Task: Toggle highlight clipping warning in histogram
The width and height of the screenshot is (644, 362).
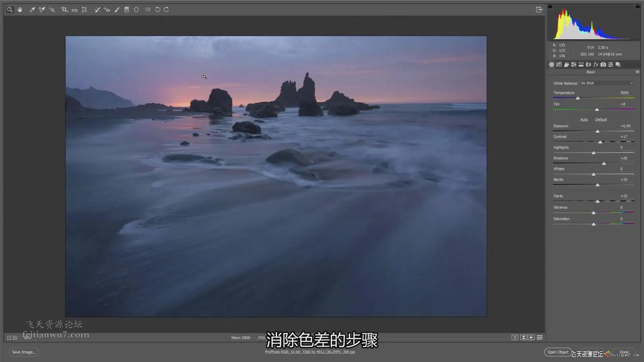Action: coord(637,6)
